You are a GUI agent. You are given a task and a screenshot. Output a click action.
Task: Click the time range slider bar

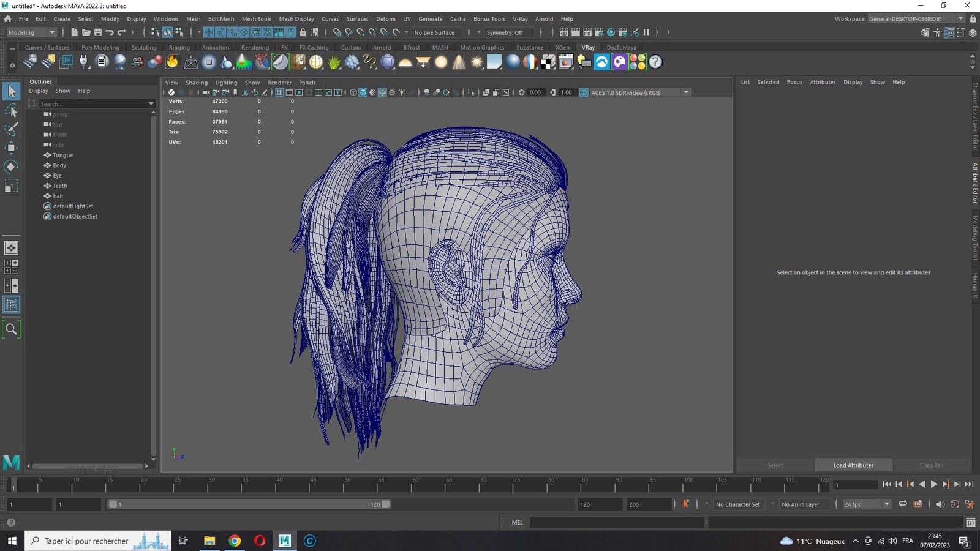tap(249, 504)
